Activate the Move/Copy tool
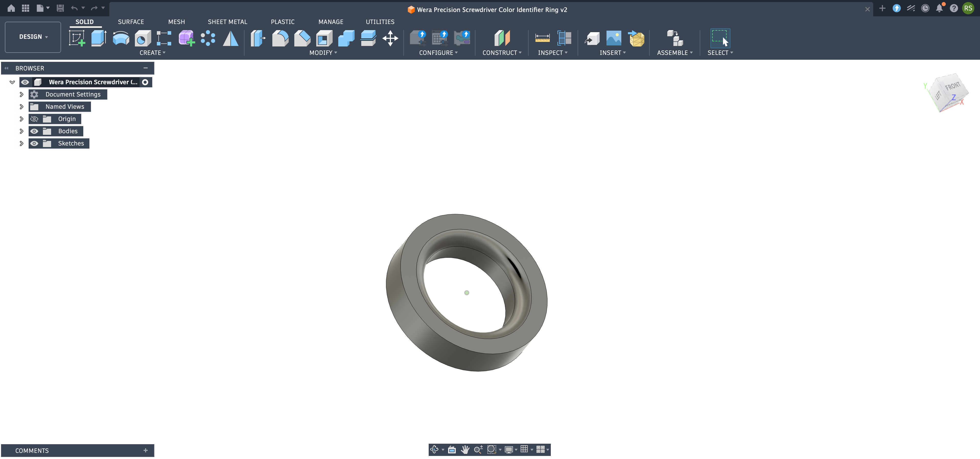This screenshot has width=980, height=459. tap(390, 38)
